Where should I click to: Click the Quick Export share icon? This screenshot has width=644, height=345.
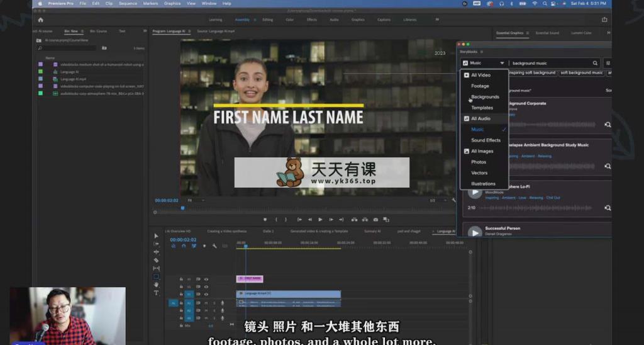point(604,20)
